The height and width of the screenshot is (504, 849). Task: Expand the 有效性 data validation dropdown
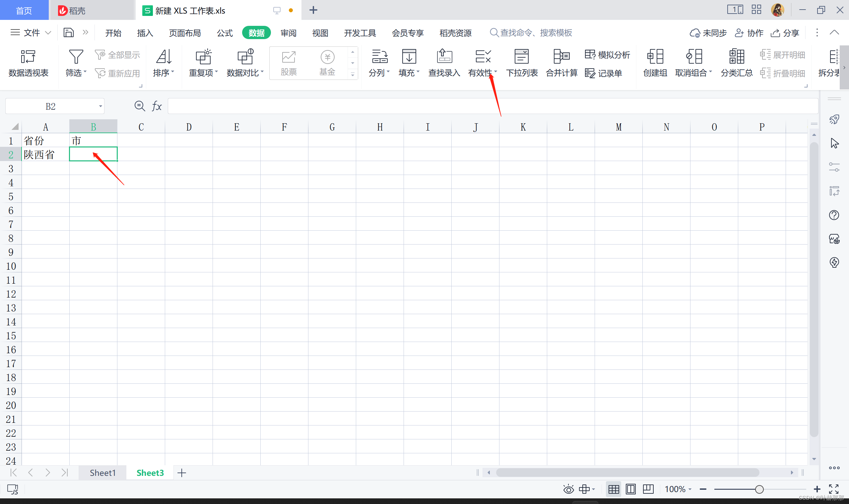495,72
